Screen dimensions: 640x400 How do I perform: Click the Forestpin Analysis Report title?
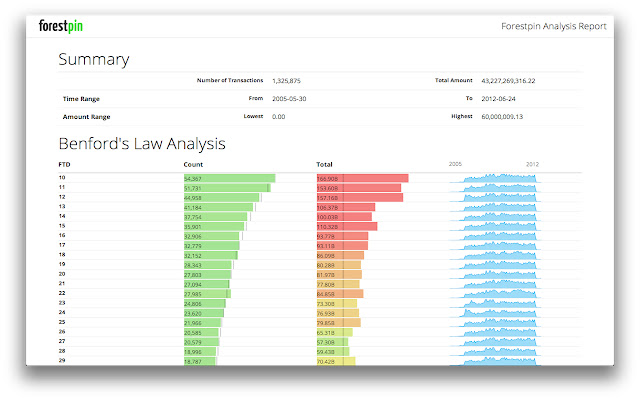click(553, 26)
